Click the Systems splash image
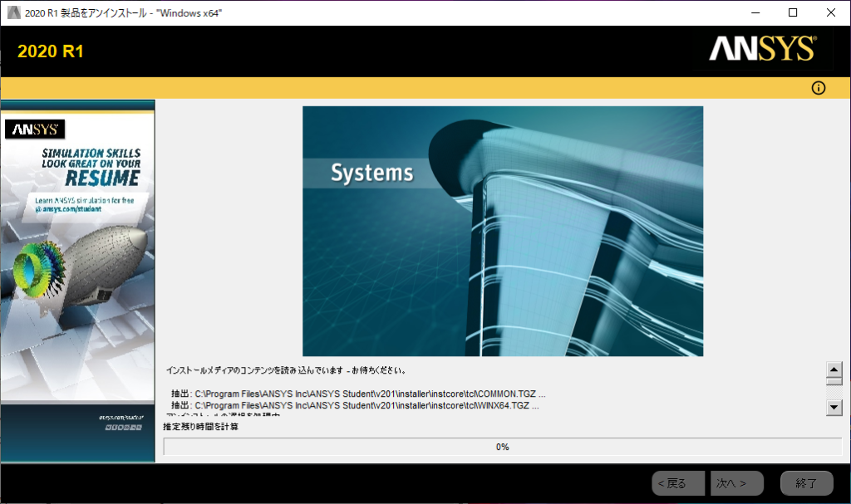The width and height of the screenshot is (851, 504). pos(503,231)
